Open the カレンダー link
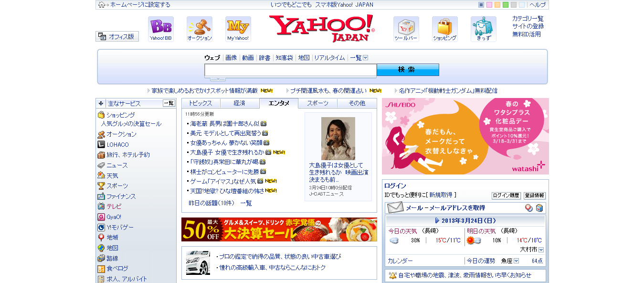The width and height of the screenshot is (644, 283). click(400, 261)
